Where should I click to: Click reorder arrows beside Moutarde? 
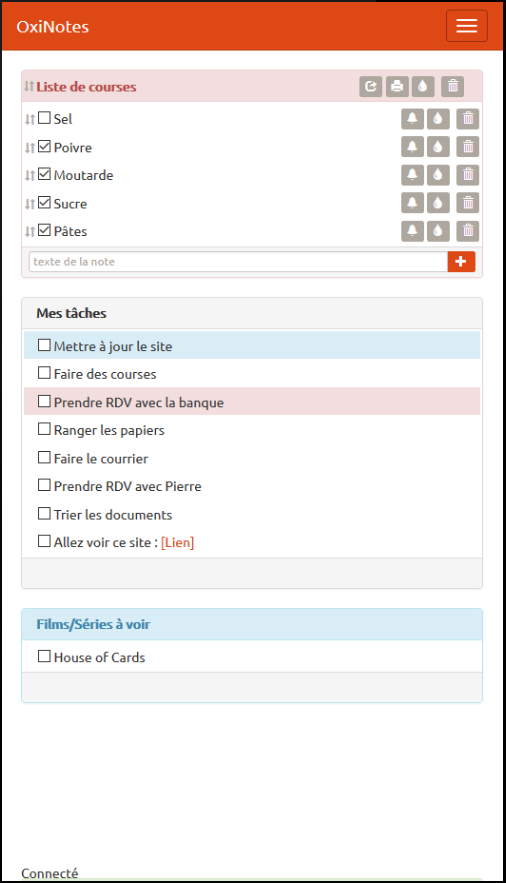tap(30, 176)
